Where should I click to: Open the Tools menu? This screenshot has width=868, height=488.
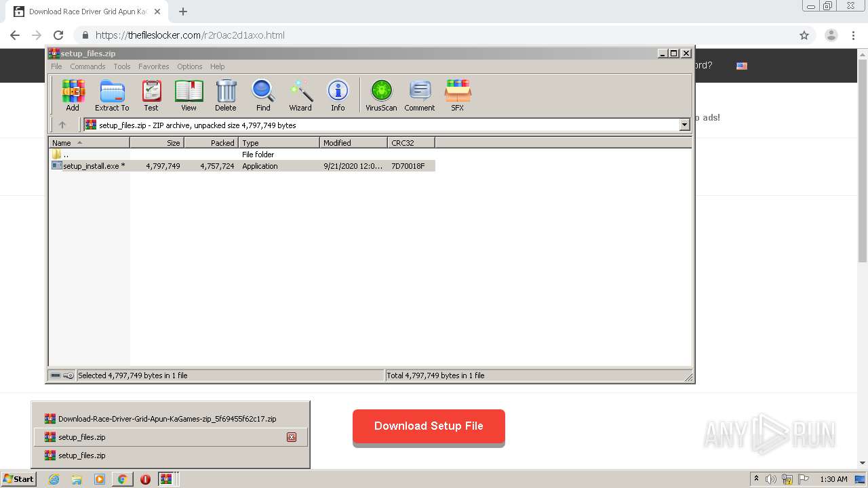click(x=122, y=66)
